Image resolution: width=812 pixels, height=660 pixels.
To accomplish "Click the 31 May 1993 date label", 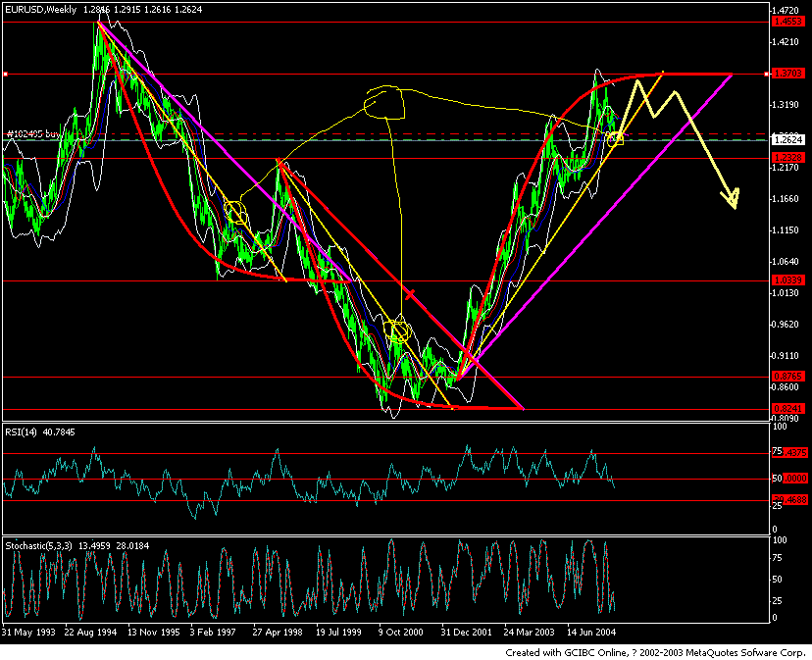I will tap(28, 632).
